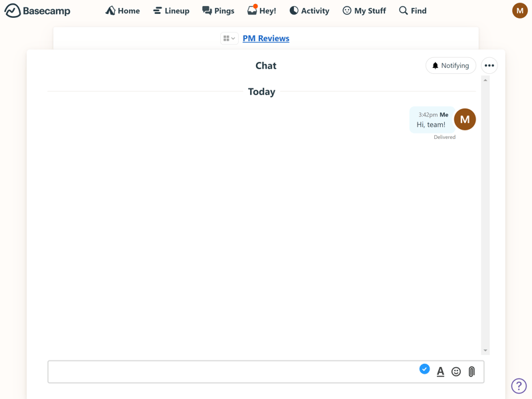
Task: Open PM Reviews project link
Action: (266, 39)
